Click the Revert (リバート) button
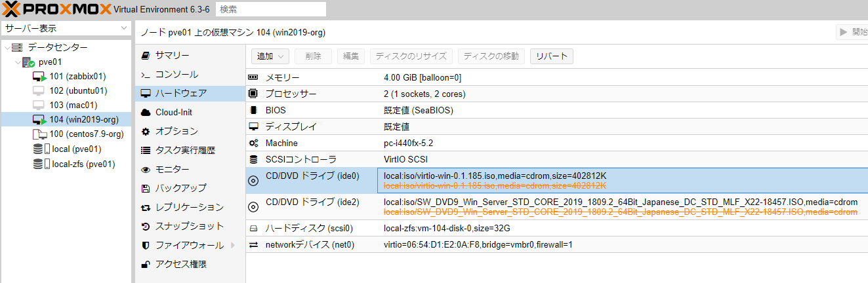This screenshot has height=283, width=868. [x=552, y=56]
